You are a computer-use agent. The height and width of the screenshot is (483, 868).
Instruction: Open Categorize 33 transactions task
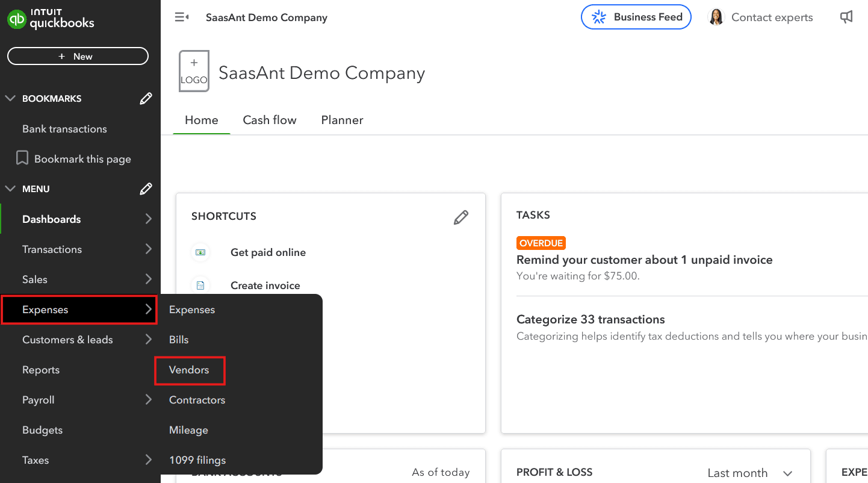[x=591, y=319]
